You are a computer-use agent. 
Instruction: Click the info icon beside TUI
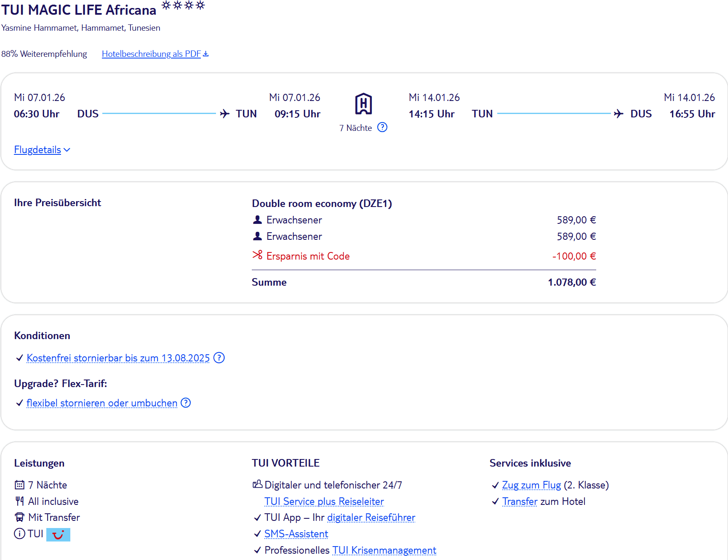coord(19,534)
